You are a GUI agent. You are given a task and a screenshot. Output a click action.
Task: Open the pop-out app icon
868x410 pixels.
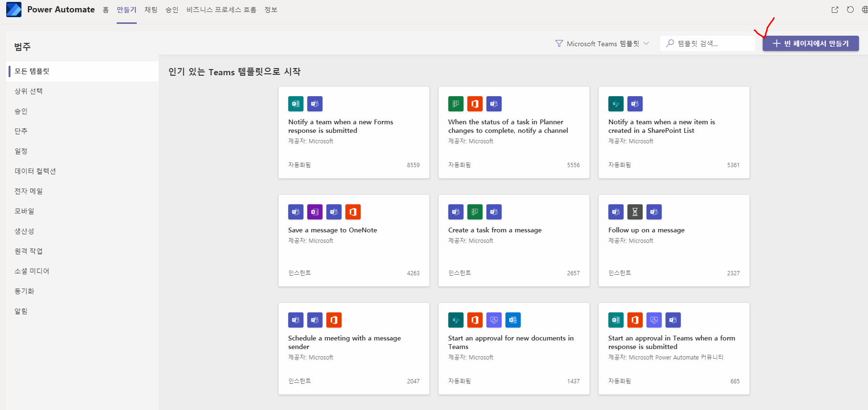(x=835, y=10)
